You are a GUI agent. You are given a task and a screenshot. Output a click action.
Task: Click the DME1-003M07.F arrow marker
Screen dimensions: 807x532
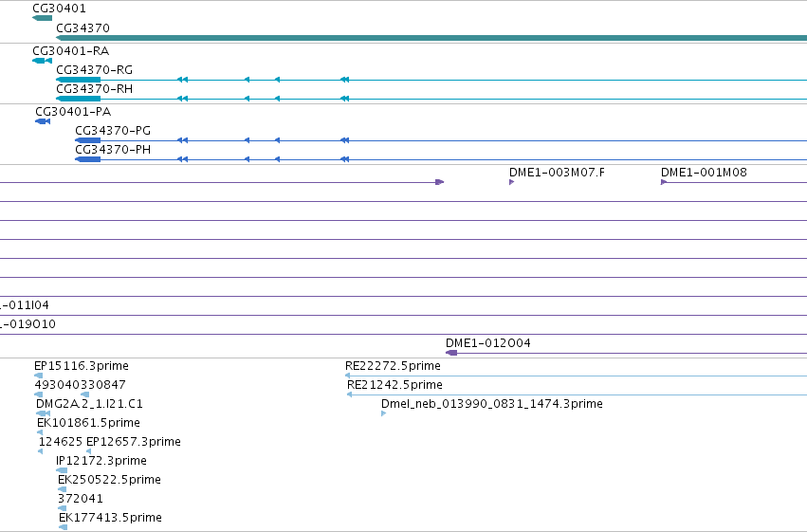click(511, 182)
